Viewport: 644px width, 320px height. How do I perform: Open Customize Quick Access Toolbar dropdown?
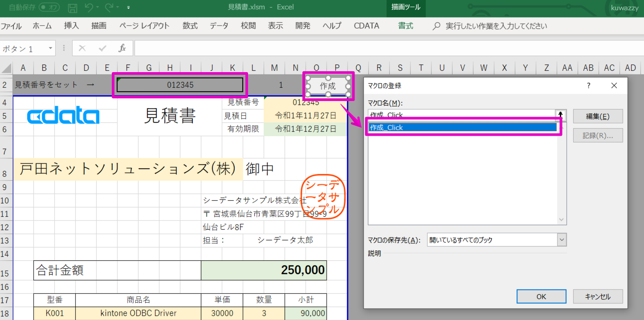click(x=129, y=7)
